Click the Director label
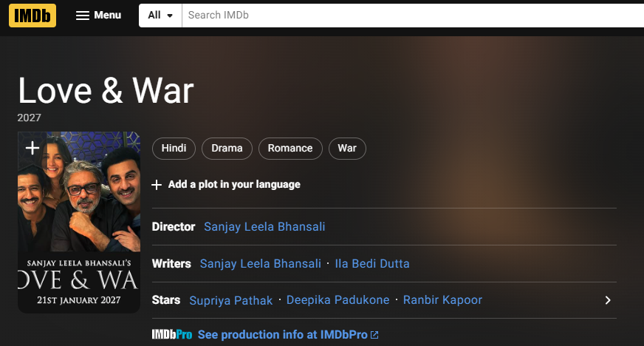Viewport: 644px width, 346px height. (x=174, y=227)
